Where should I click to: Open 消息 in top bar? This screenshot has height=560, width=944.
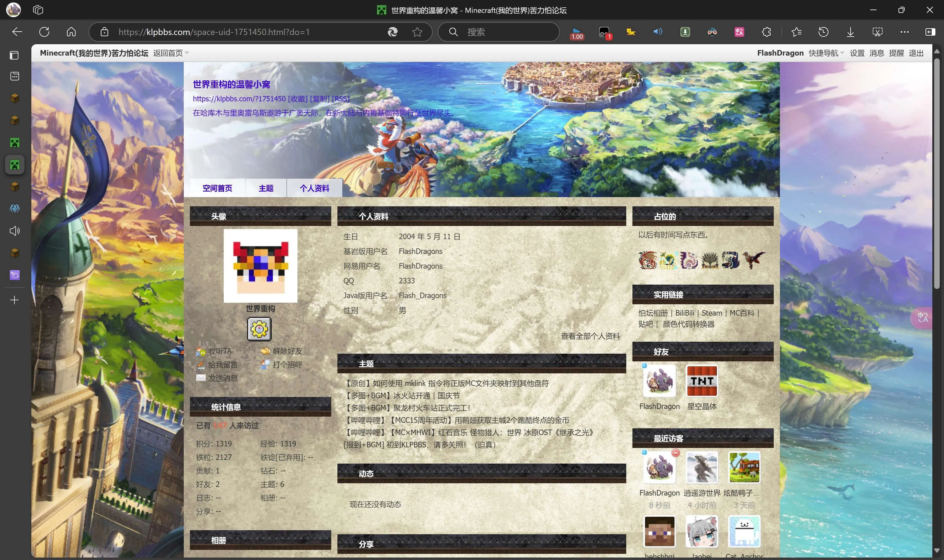(876, 53)
